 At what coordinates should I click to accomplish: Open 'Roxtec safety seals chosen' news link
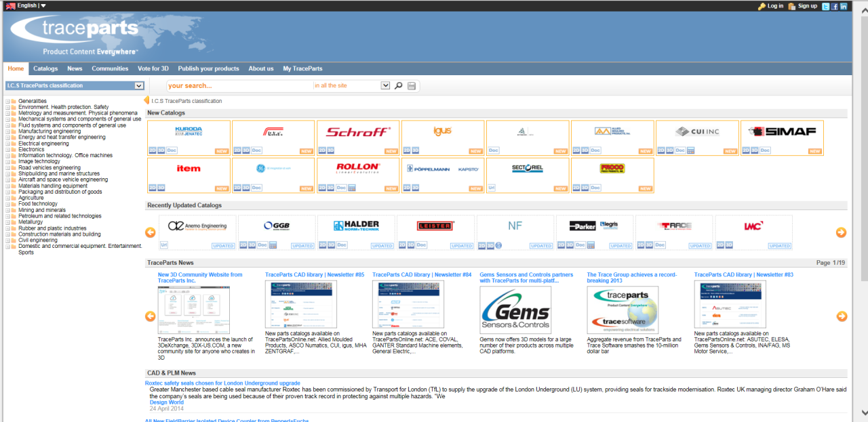(222, 383)
